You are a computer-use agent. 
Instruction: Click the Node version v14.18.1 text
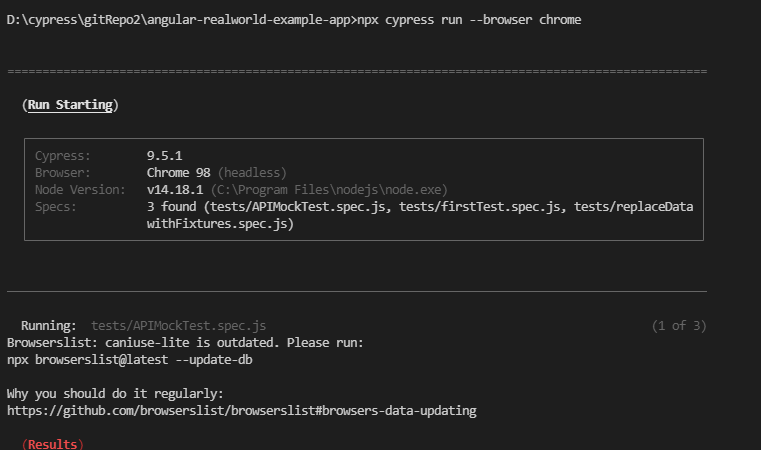(x=175, y=190)
